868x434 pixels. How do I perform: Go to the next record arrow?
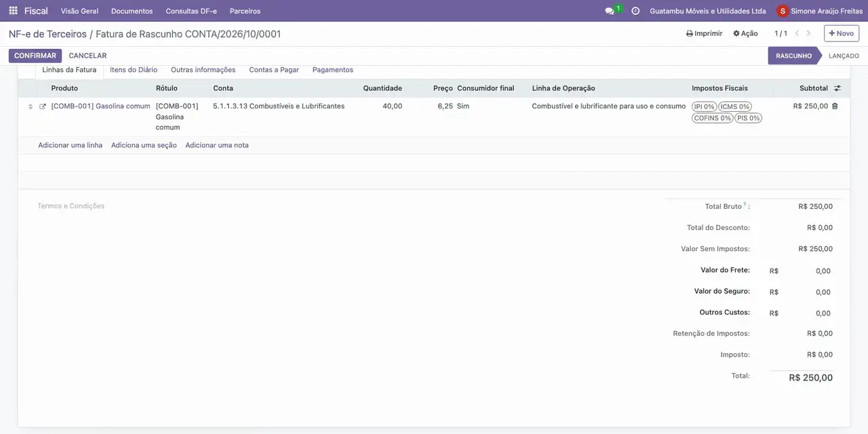coord(808,33)
